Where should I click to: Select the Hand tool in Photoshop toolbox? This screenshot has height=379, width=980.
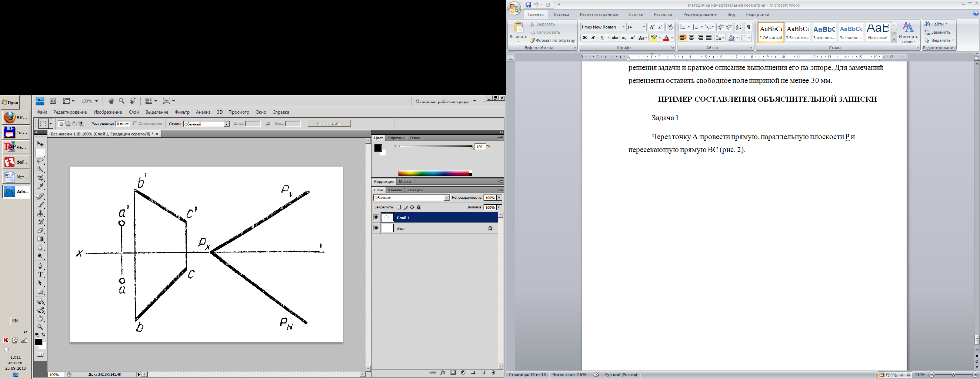click(40, 319)
